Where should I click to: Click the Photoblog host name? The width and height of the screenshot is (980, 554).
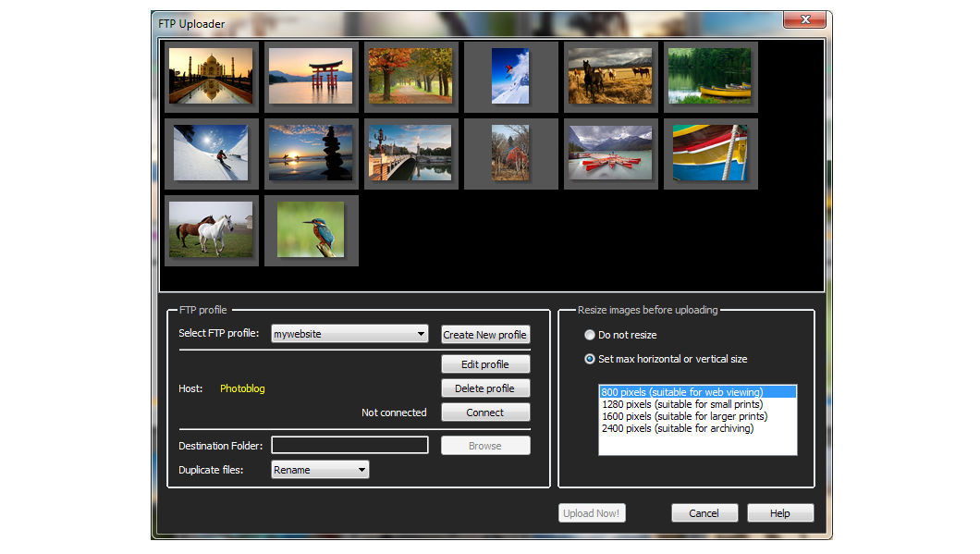pyautogui.click(x=242, y=388)
